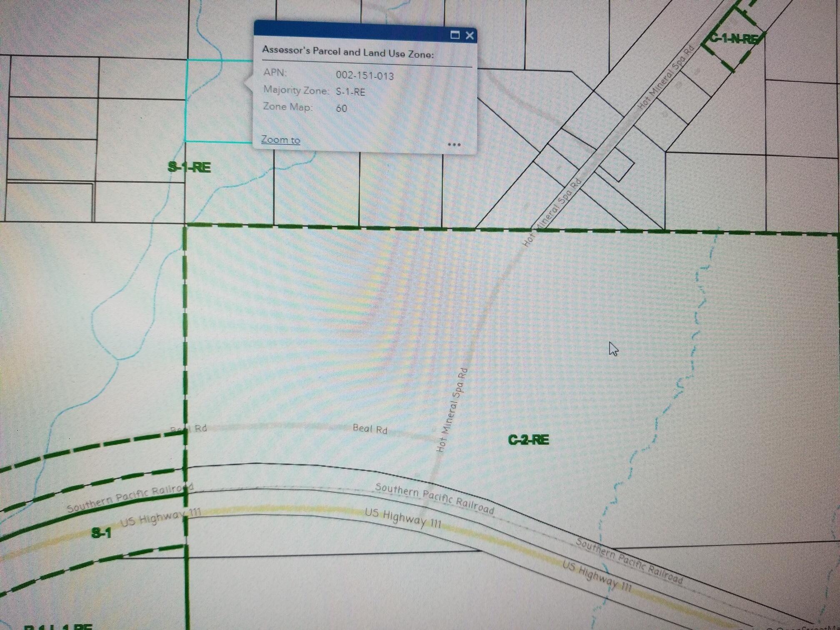The width and height of the screenshot is (840, 630).
Task: Click the C-2-RE zone label
Action: [x=528, y=440]
